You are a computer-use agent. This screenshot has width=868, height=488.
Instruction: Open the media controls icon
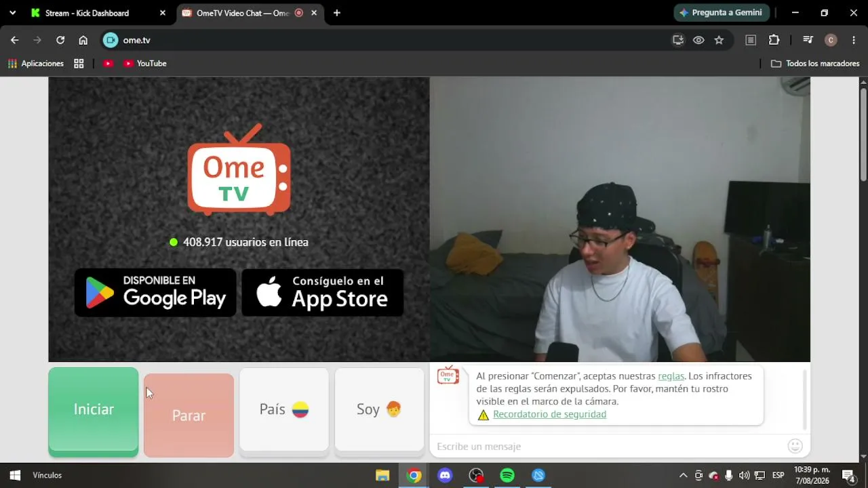808,40
